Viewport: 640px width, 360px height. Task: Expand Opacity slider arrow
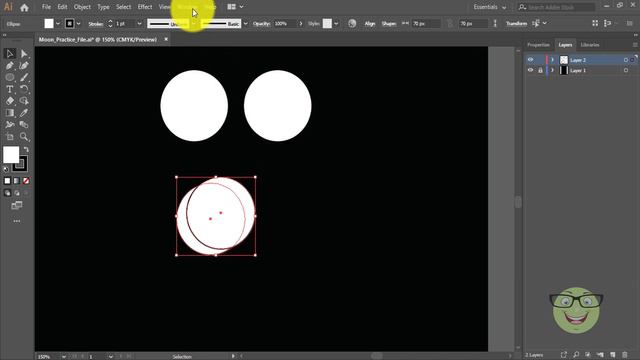301,24
